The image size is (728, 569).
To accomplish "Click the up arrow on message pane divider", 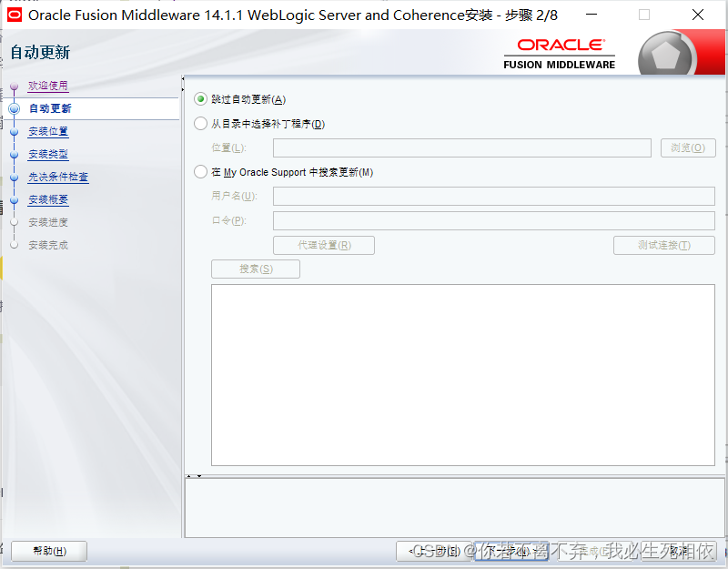I will pyautogui.click(x=189, y=476).
